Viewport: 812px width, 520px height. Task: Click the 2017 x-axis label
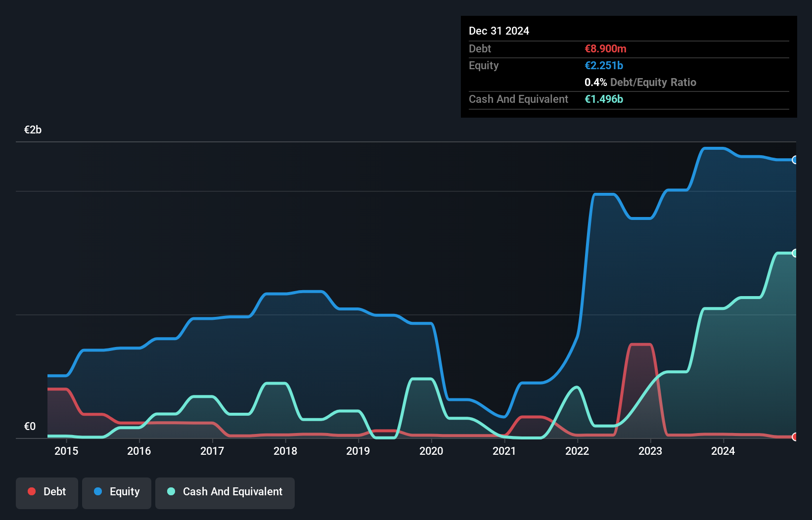pyautogui.click(x=212, y=451)
